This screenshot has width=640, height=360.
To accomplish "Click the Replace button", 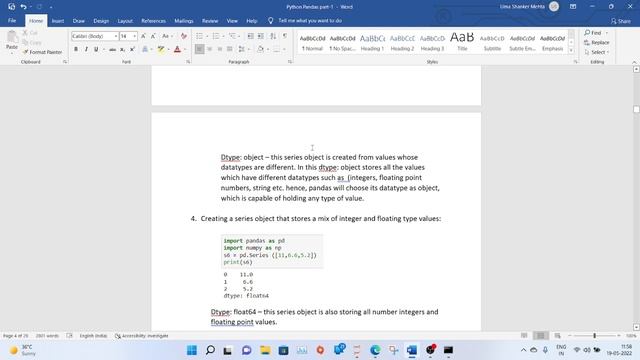I will tap(596, 42).
